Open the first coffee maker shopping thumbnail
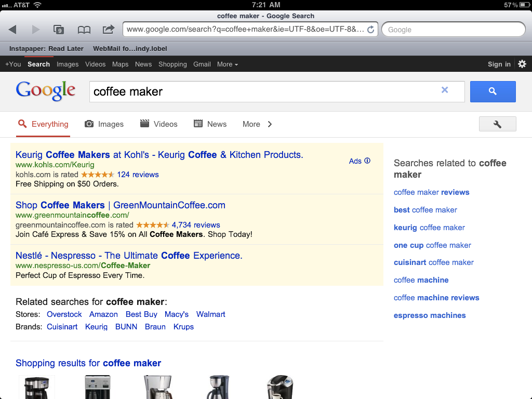The width and height of the screenshot is (532, 399). (x=36, y=387)
